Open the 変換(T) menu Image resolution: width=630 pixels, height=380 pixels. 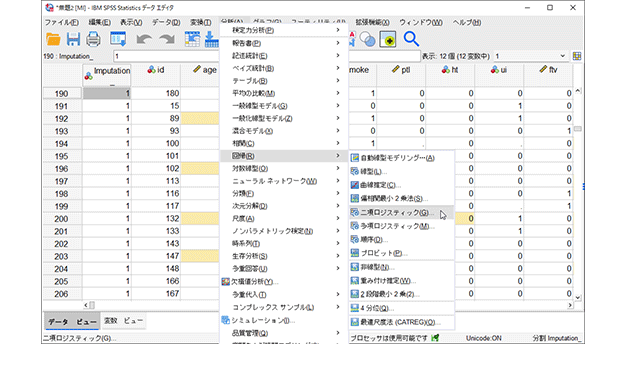coord(200,22)
